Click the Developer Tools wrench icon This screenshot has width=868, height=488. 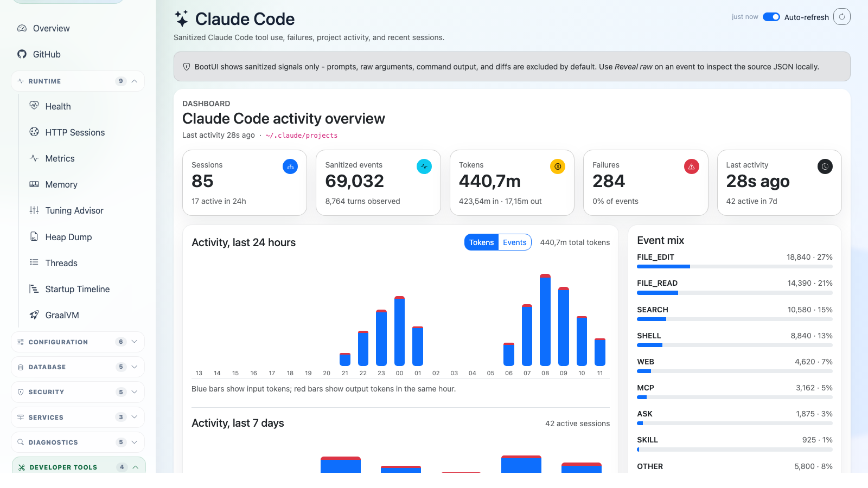[x=22, y=467]
